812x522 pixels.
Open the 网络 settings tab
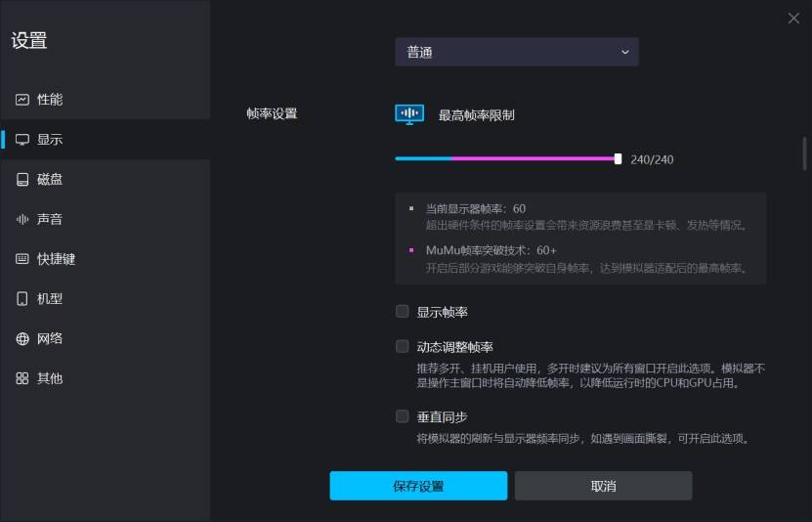click(106, 338)
